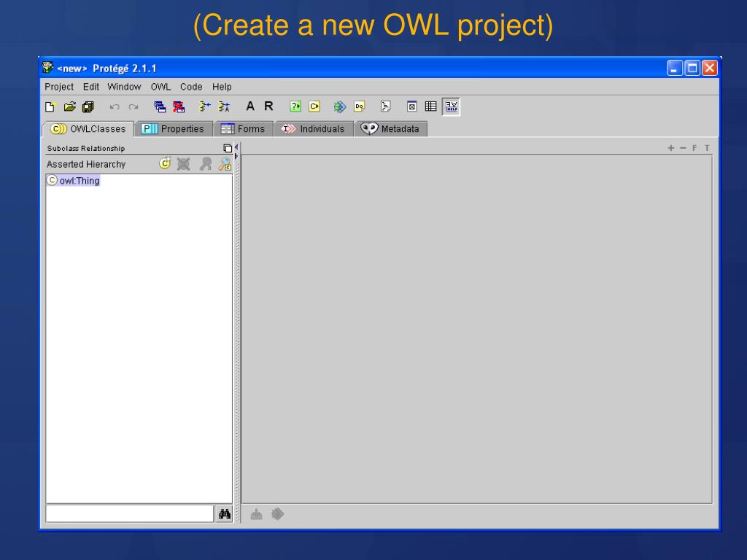Click the grayed joystick-like icon below the right panel
747x560 pixels.
(x=256, y=514)
